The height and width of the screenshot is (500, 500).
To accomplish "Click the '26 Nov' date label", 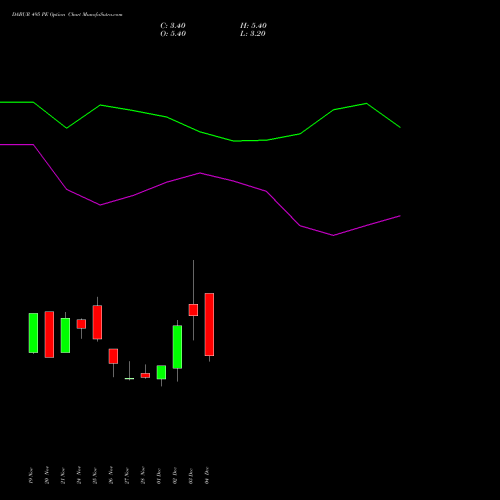I will click(111, 476).
